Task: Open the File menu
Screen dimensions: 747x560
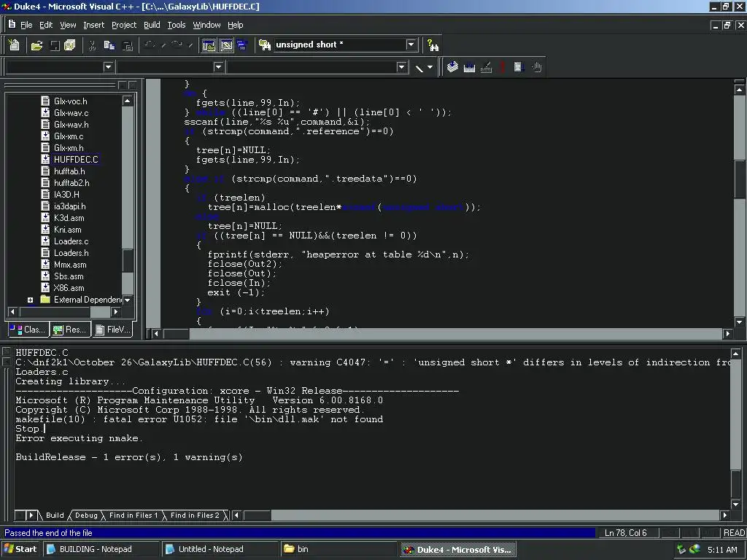Action: coord(26,25)
